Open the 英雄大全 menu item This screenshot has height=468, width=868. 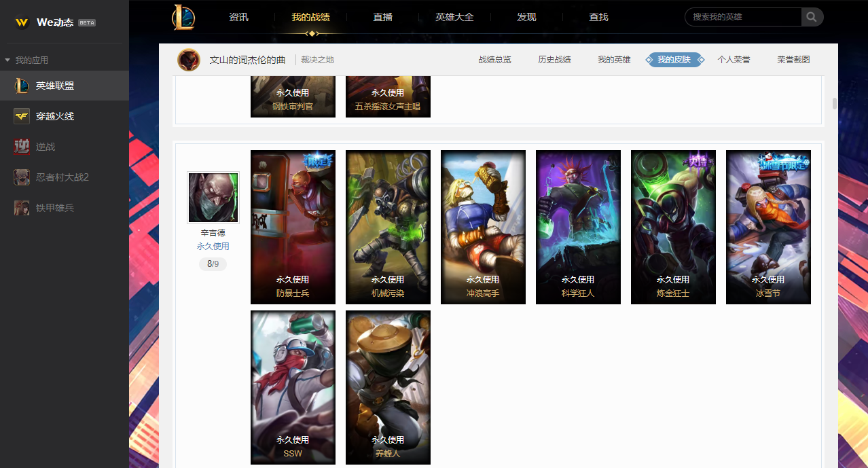(454, 17)
